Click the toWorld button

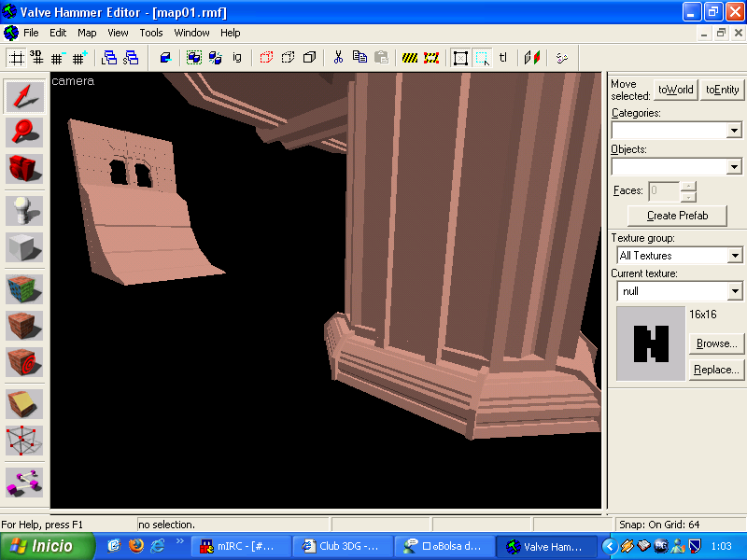(x=675, y=90)
